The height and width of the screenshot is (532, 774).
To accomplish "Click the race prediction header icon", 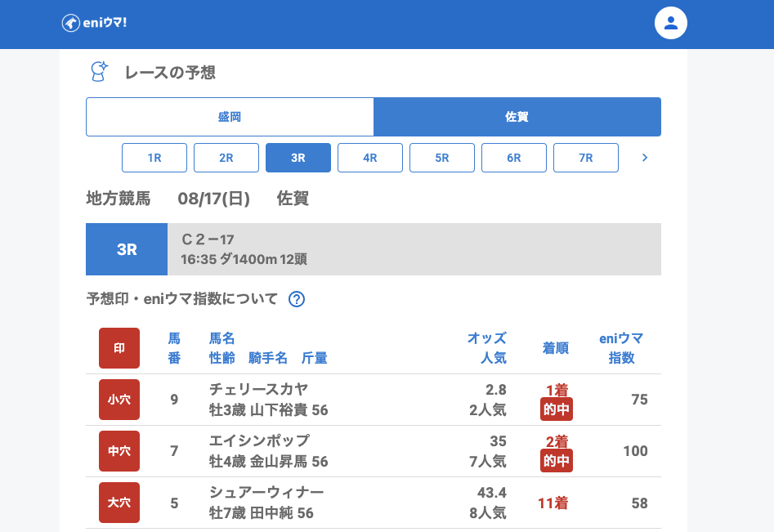I will coord(99,72).
